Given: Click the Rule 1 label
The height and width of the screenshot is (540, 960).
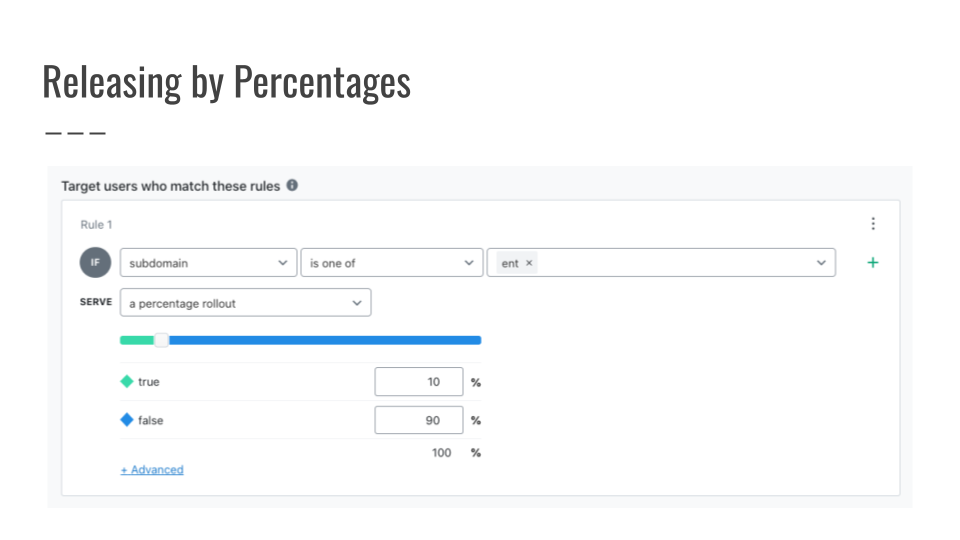Looking at the screenshot, I should click(96, 225).
